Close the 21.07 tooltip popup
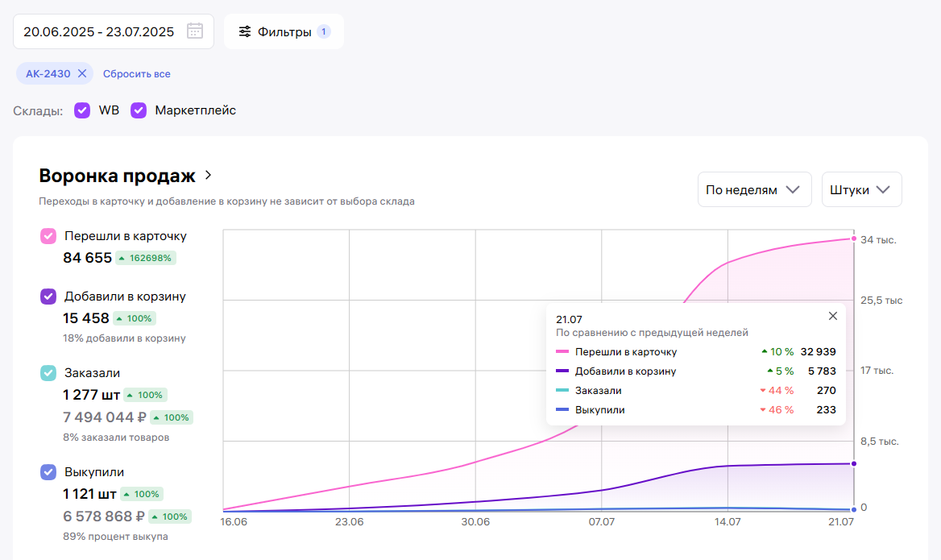Viewport: 941px width, 560px height. 833,316
